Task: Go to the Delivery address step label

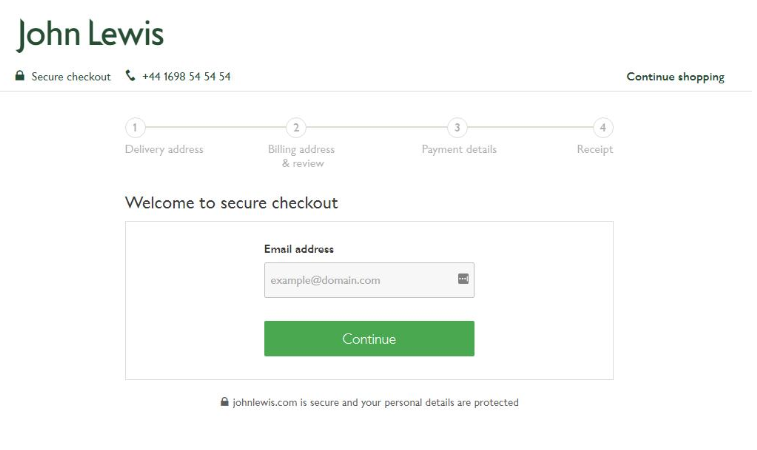Action: [x=164, y=150]
